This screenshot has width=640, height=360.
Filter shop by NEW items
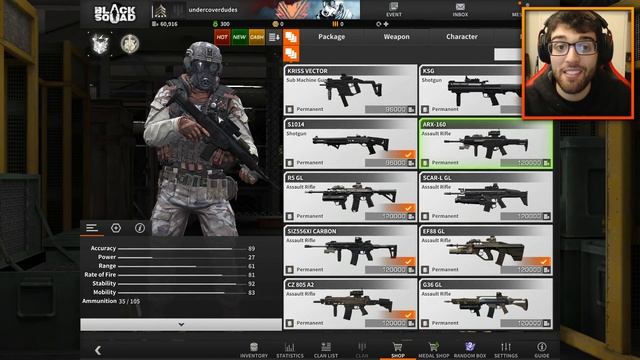[239, 37]
